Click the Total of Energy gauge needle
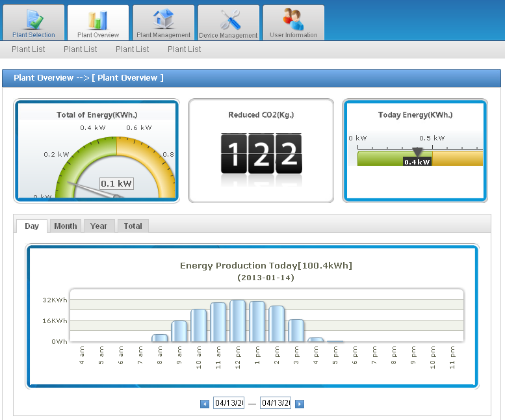The height and width of the screenshot is (420, 505). (94, 190)
